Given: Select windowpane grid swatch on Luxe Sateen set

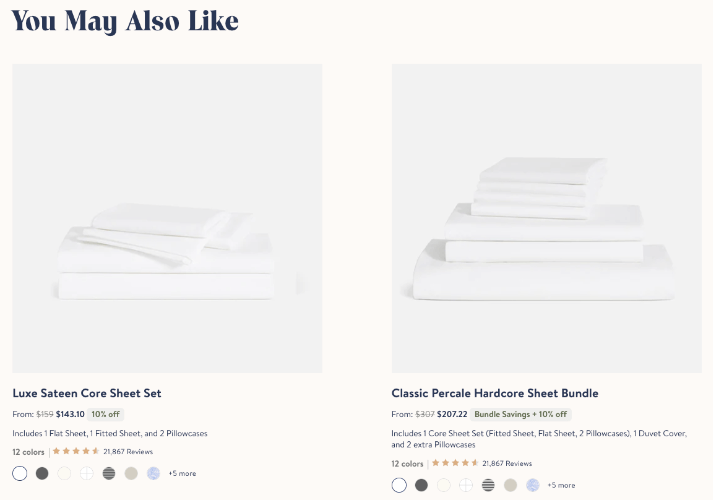Looking at the screenshot, I should pos(87,473).
